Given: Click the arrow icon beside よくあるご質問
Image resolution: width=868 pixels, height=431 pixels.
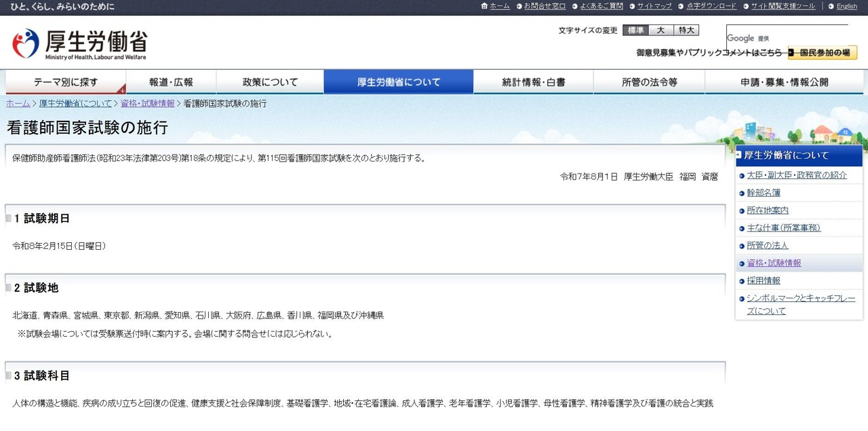Looking at the screenshot, I should point(574,6).
